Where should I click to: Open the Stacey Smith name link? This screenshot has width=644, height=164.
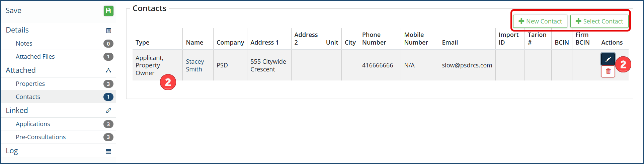tap(194, 65)
